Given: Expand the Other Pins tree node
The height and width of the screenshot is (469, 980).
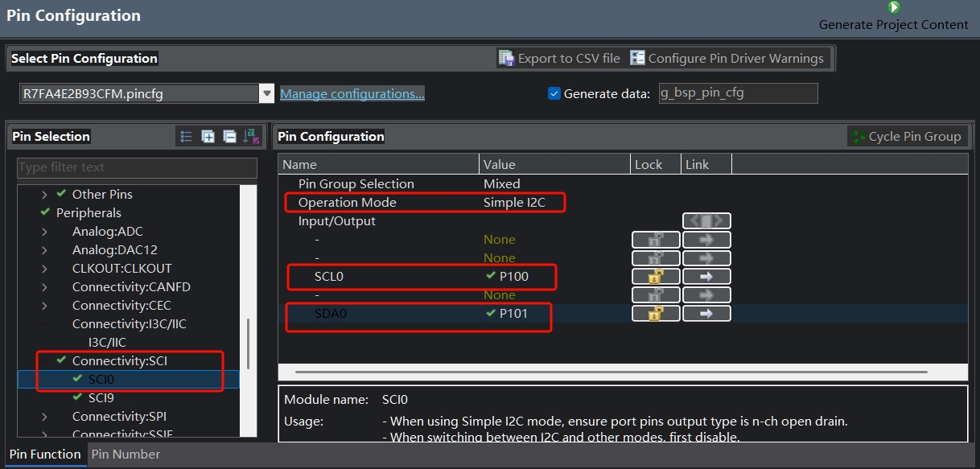Looking at the screenshot, I should tap(44, 195).
